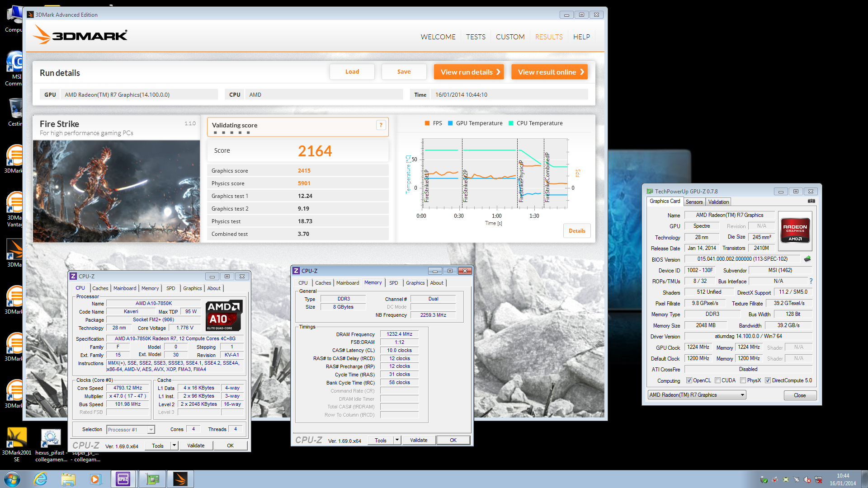Click the blue GPU Temperature legend swatch
This screenshot has height=488, width=868.
[450, 123]
